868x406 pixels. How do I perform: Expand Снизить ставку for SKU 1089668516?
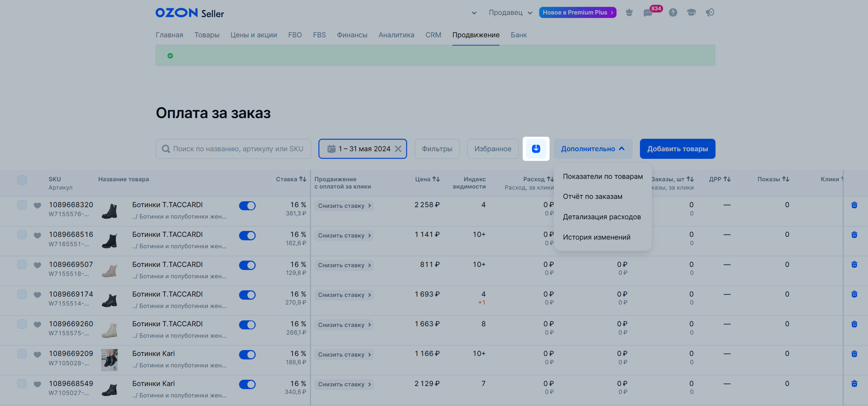[344, 235]
